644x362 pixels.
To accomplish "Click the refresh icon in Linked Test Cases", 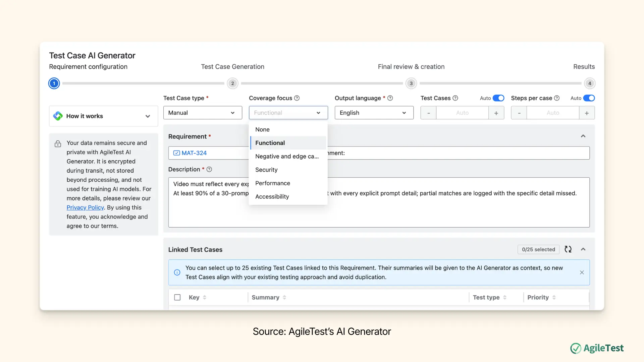I will coord(568,249).
